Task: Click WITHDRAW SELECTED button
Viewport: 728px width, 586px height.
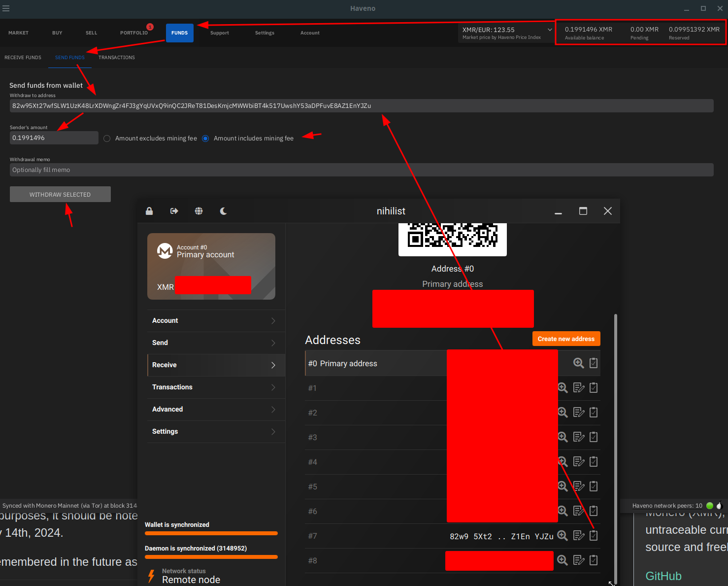Action: 60,194
